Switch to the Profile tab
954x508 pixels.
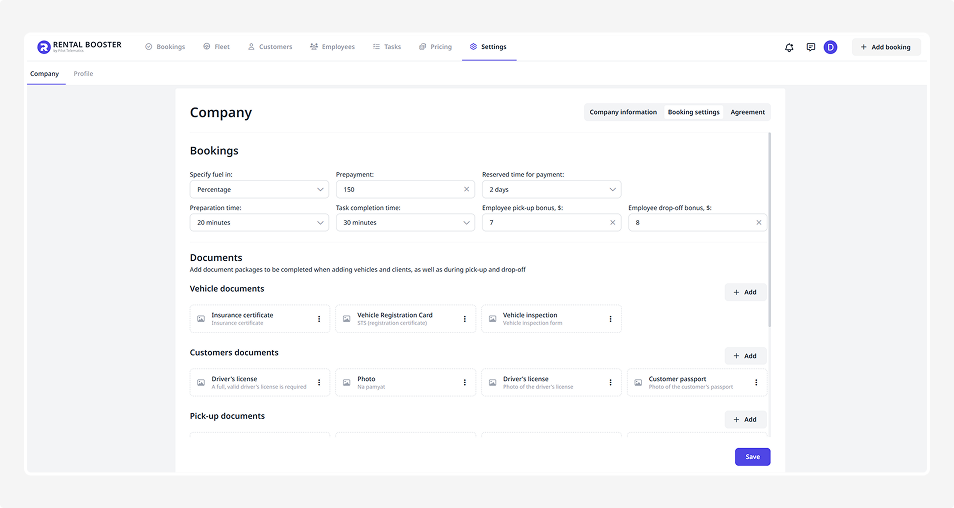83,74
